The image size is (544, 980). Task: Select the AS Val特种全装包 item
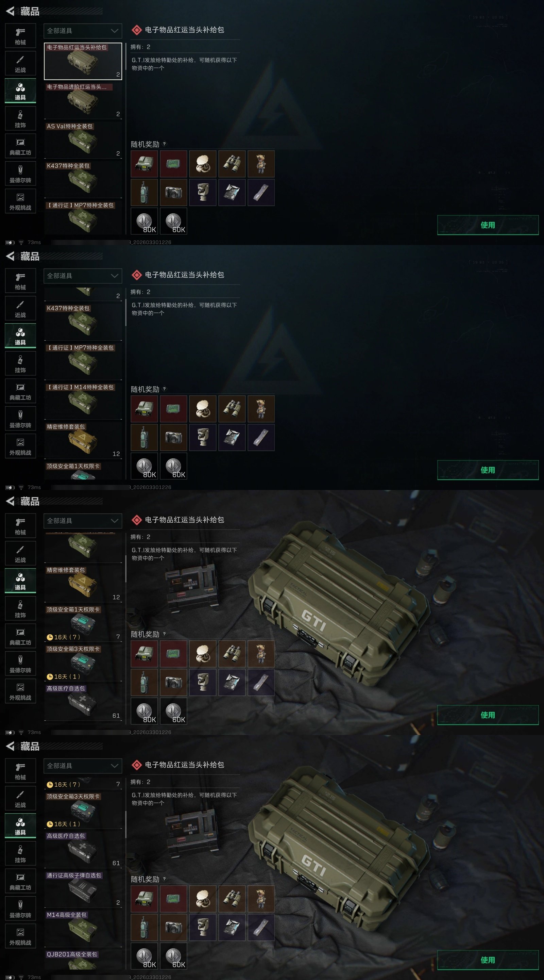(83, 140)
